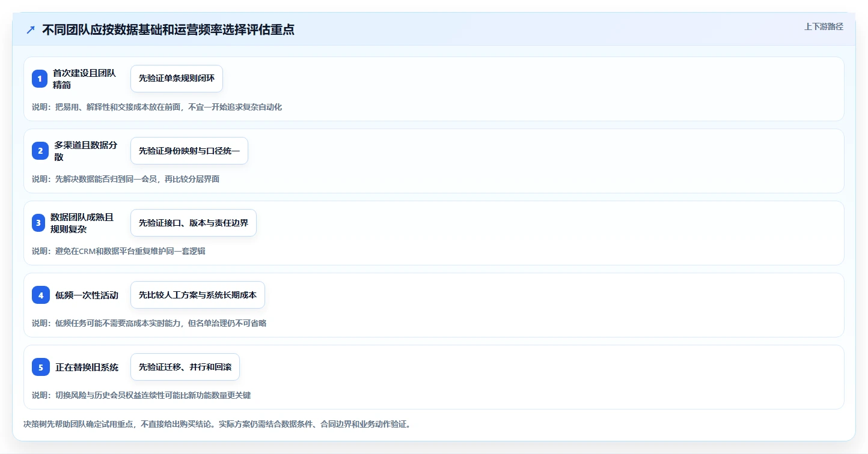This screenshot has height=454, width=868.
Task: Select the number 1 step badge
Action: click(x=40, y=79)
